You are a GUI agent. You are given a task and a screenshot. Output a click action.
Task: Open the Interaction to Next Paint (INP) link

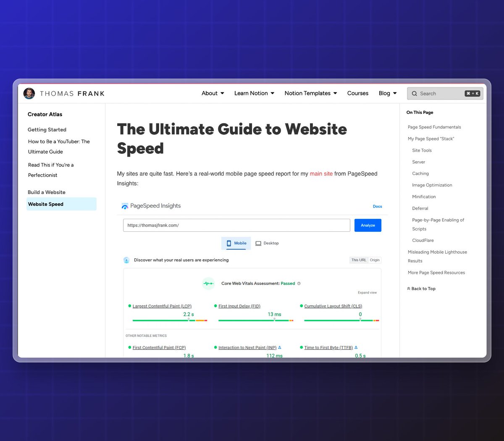tap(247, 348)
